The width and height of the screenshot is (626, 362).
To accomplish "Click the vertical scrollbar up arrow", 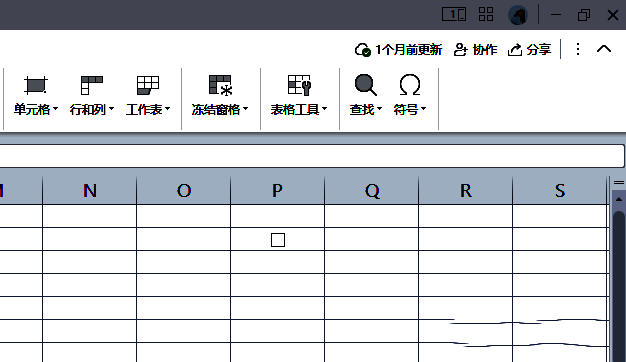I will click(619, 199).
